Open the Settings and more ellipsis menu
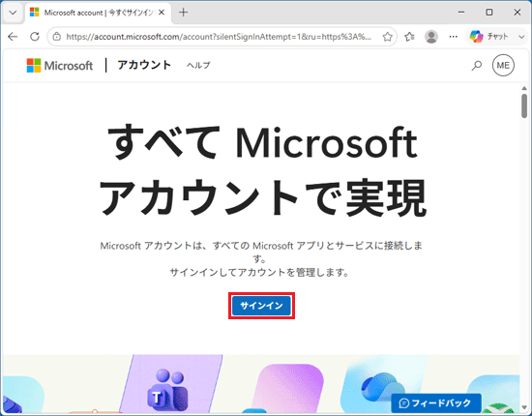 (x=454, y=37)
